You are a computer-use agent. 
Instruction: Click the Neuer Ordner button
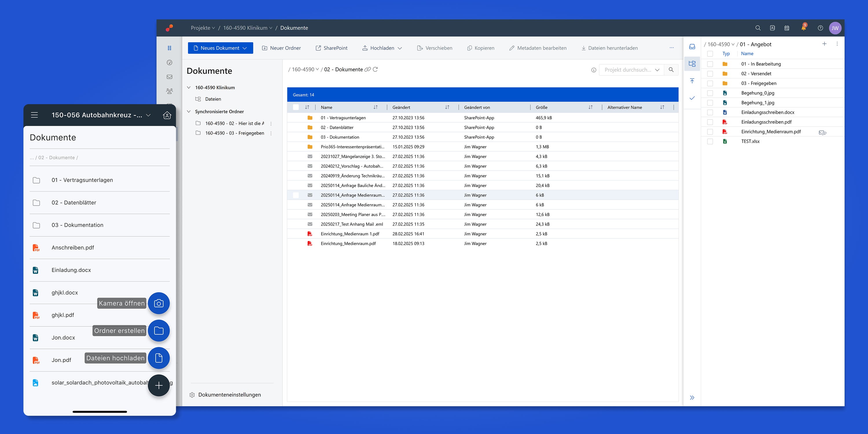[x=281, y=48]
